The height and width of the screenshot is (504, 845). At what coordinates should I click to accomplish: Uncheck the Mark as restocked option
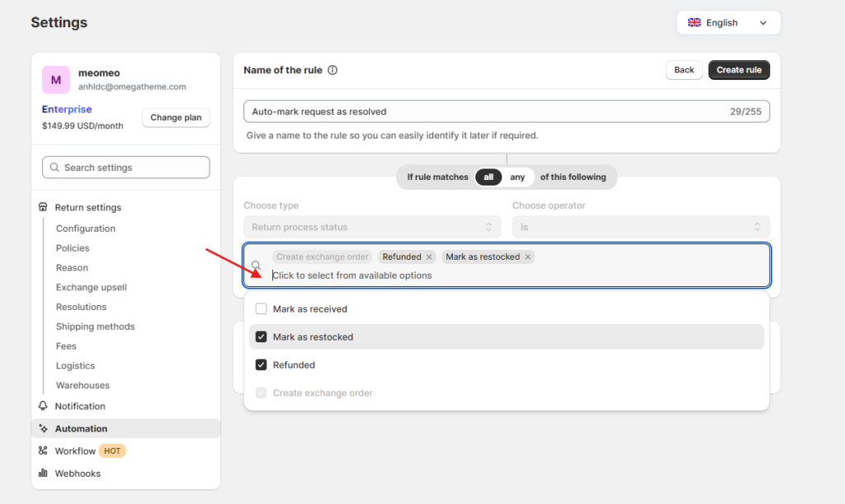261,337
